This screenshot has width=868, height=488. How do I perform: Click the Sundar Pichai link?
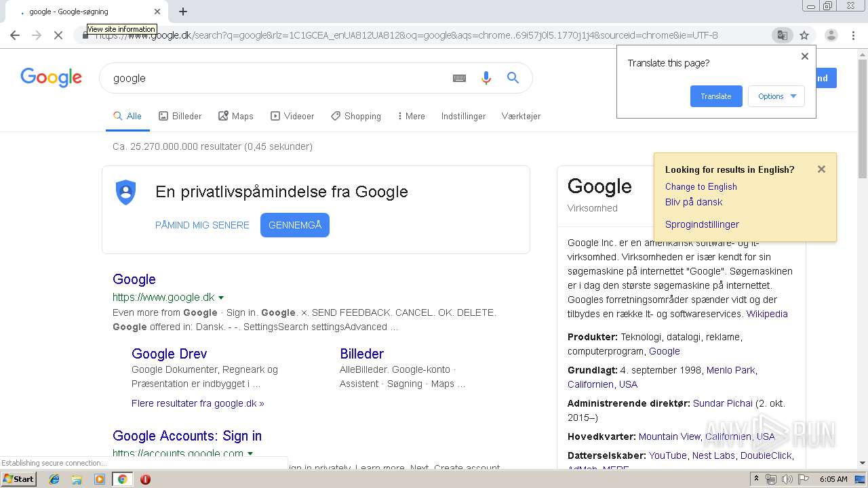(x=723, y=403)
